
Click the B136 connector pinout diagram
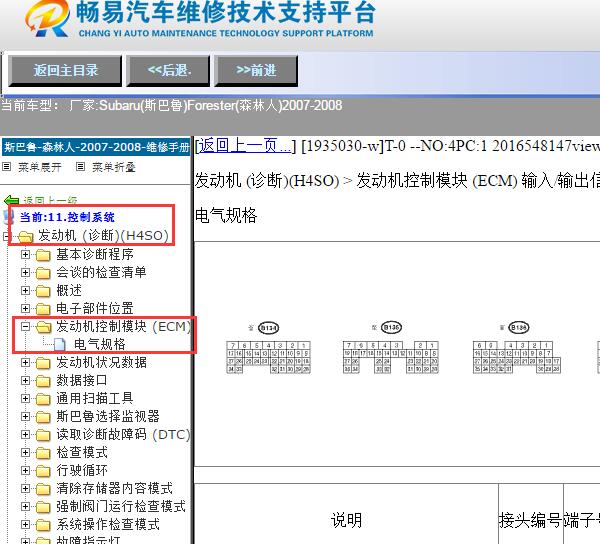(517, 357)
